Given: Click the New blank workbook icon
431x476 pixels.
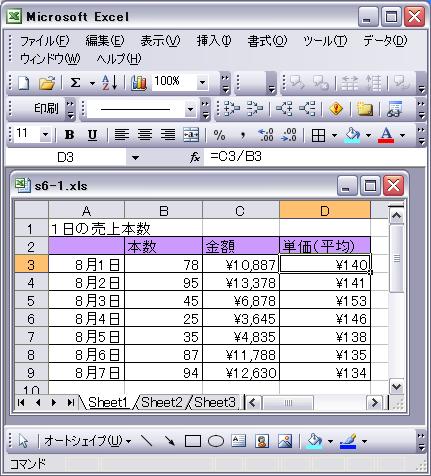Looking at the screenshot, I should [x=23, y=83].
